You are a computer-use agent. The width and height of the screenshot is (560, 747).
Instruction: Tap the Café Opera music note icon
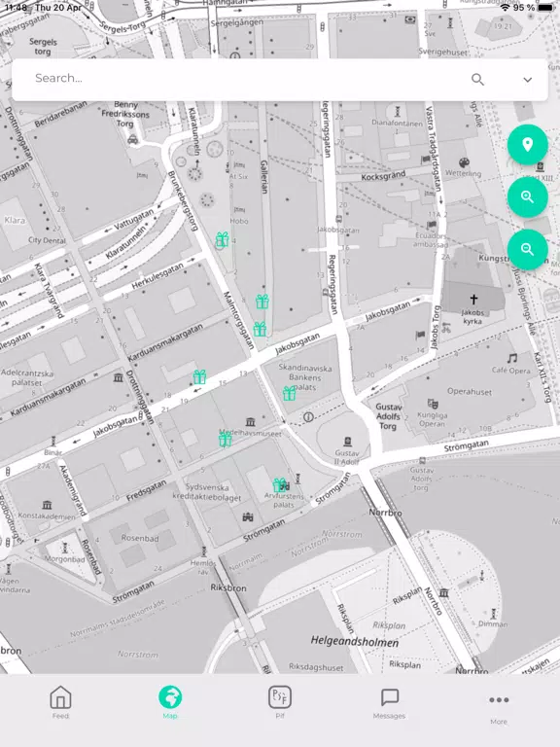pyautogui.click(x=512, y=358)
